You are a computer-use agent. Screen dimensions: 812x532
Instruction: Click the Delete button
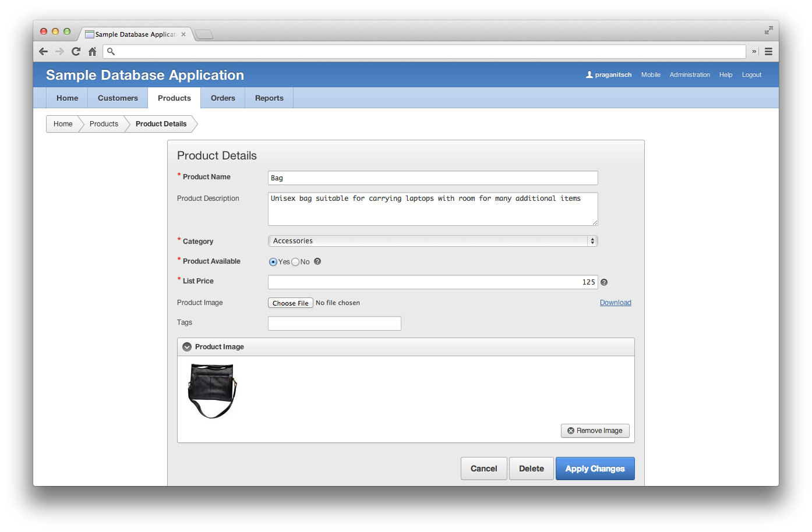(531, 469)
